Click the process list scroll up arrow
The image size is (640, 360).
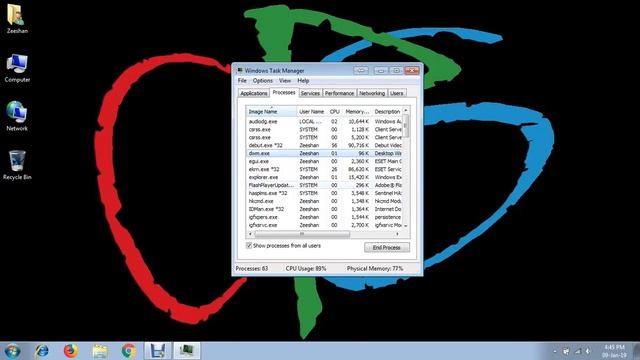(x=406, y=110)
